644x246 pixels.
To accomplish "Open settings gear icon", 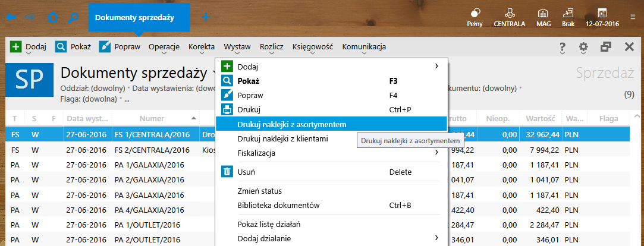I will click(583, 48).
